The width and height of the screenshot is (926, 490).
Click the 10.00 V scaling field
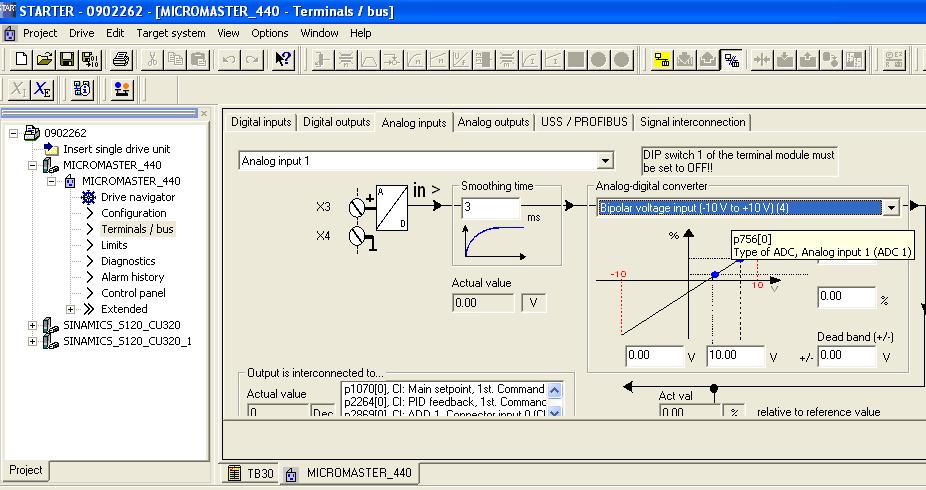coord(735,355)
